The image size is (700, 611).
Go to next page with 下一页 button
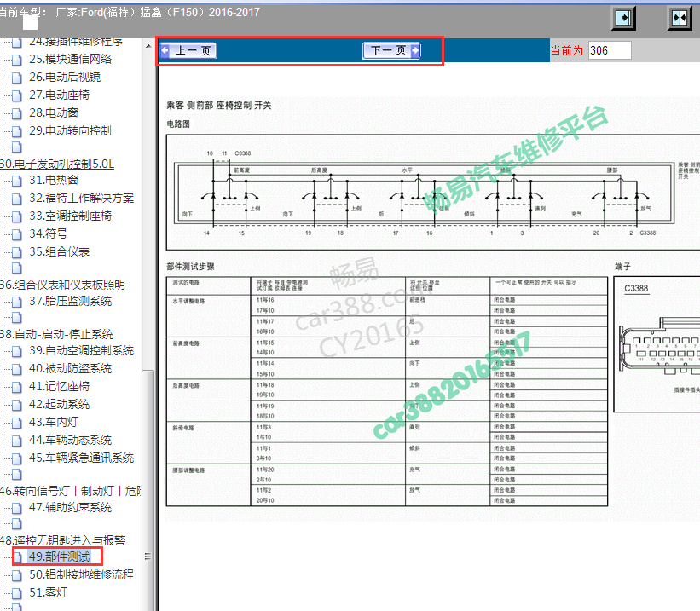[x=391, y=50]
